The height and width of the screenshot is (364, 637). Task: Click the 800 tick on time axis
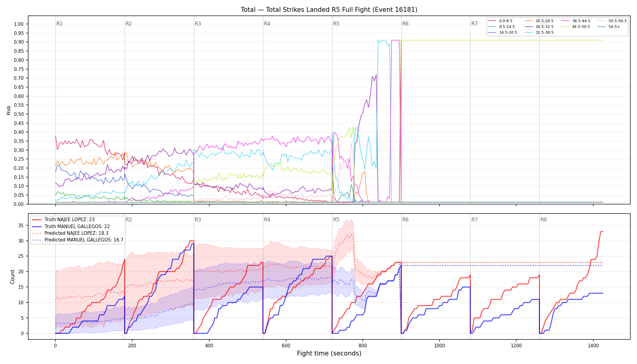tap(363, 345)
